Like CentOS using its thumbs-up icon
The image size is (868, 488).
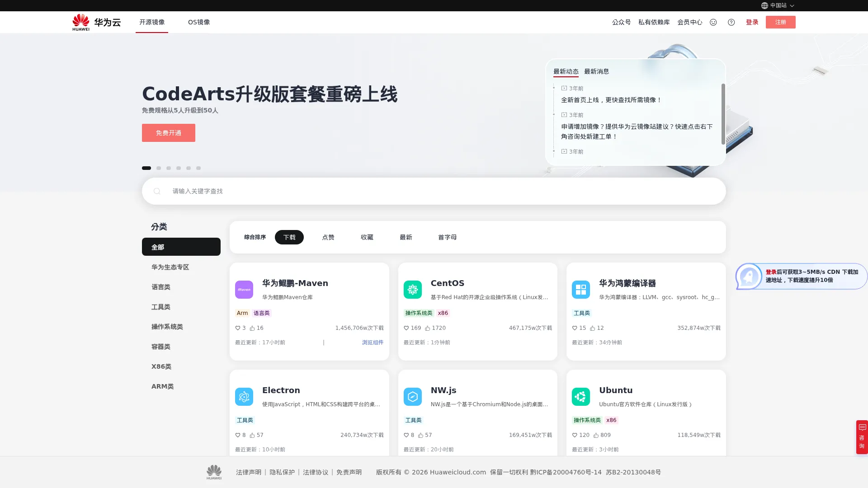point(427,328)
